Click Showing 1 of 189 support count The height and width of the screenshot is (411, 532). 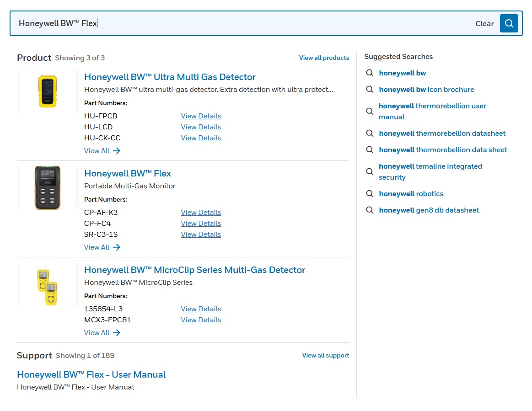click(85, 355)
